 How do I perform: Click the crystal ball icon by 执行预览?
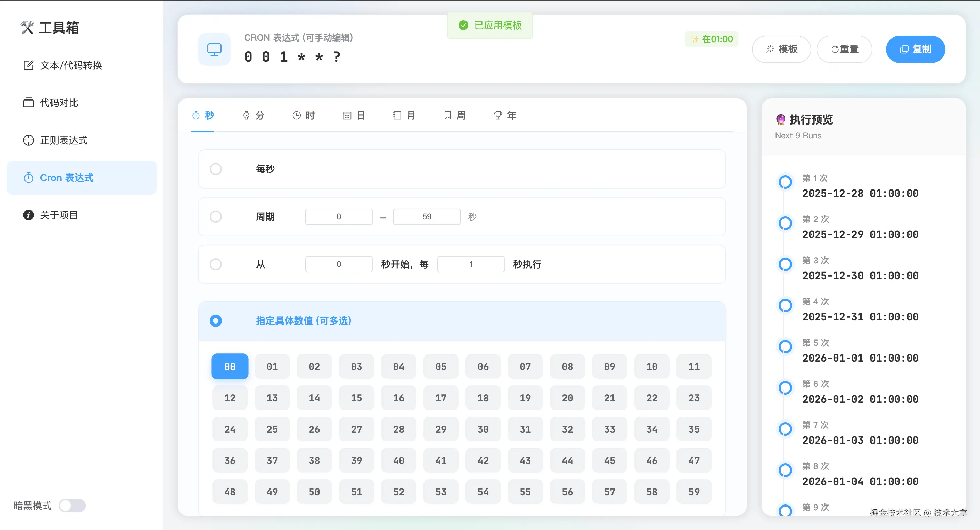pyautogui.click(x=780, y=119)
